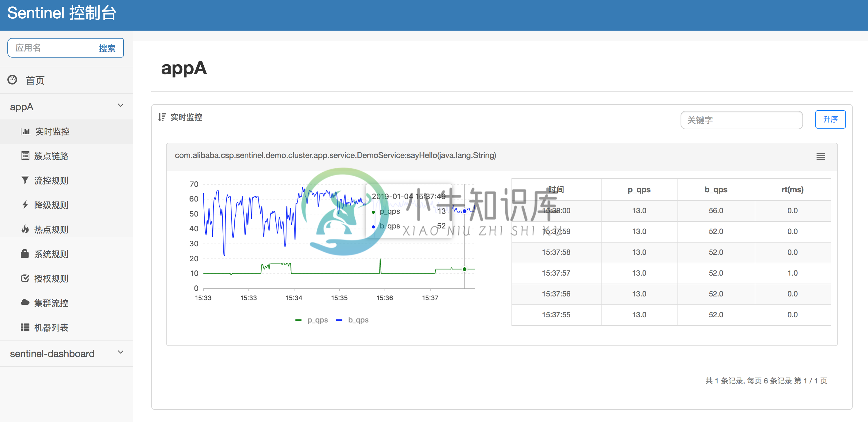Collapse the appA sidebar group chevron

coord(121,105)
